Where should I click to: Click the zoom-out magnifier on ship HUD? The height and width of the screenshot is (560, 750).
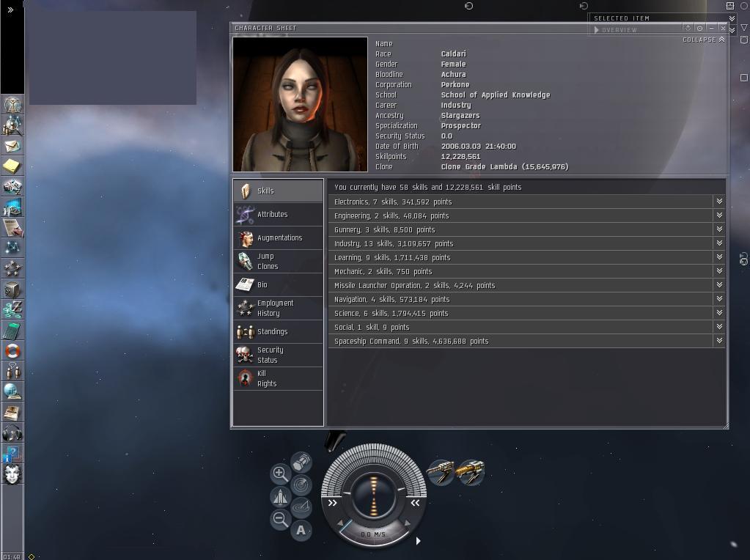[280, 520]
